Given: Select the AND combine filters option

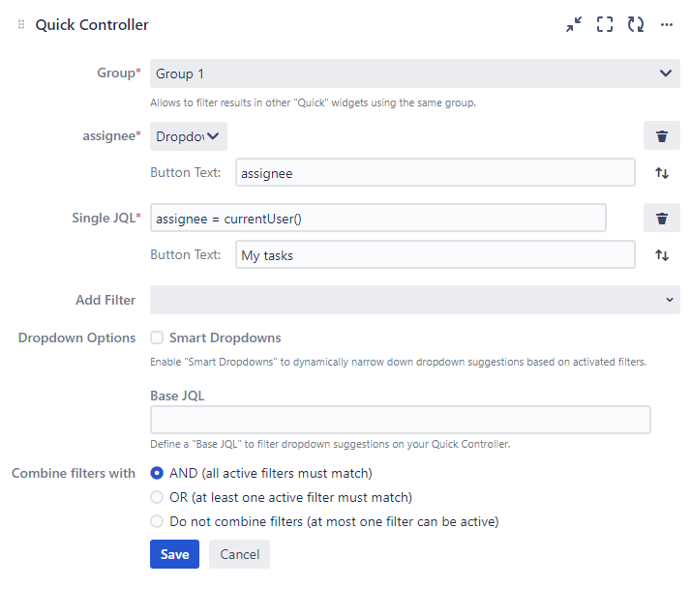Looking at the screenshot, I should pyautogui.click(x=157, y=474).
